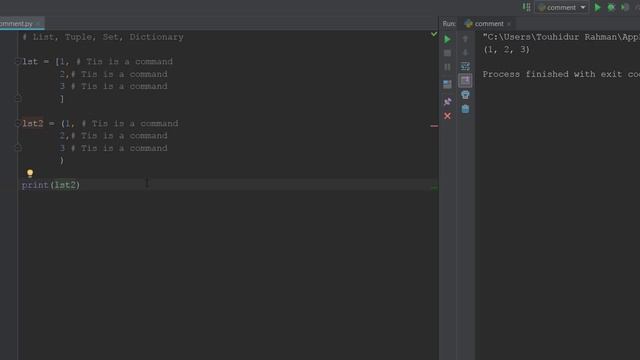The height and width of the screenshot is (360, 640).
Task: Click fold marker beside lst2's '3 #' line
Action: click(18, 148)
